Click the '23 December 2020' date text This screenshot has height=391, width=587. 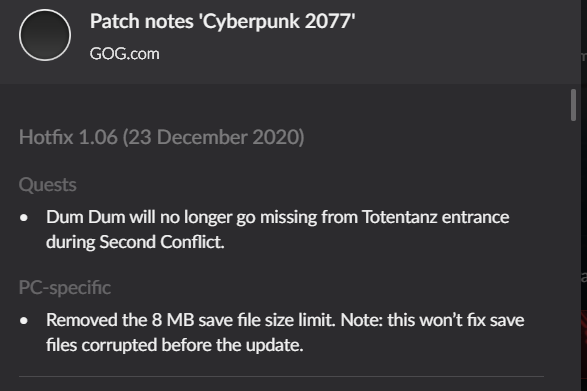point(214,137)
